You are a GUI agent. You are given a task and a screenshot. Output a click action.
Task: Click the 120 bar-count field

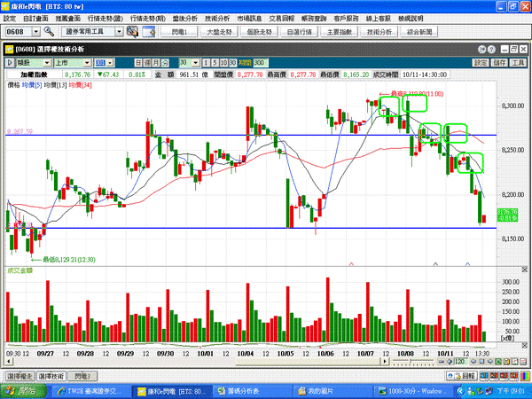pos(461,362)
